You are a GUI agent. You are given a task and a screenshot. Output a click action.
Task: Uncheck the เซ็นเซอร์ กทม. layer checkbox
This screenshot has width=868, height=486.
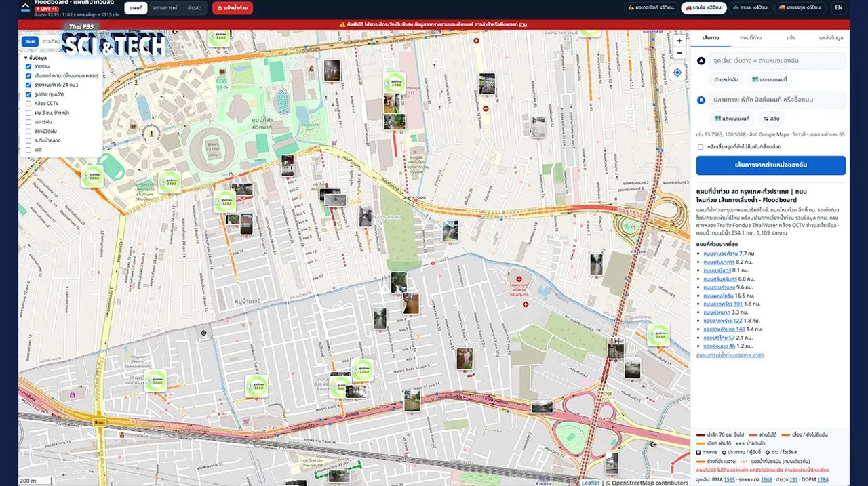click(x=28, y=76)
